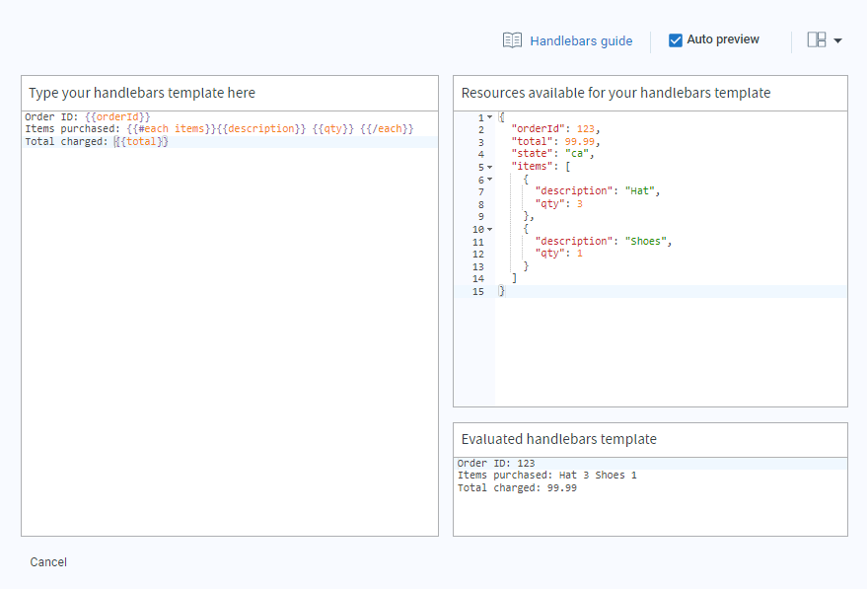Viewport: 868px width, 589px height.
Task: Click the "Hat" value in the JSON
Action: click(x=640, y=191)
